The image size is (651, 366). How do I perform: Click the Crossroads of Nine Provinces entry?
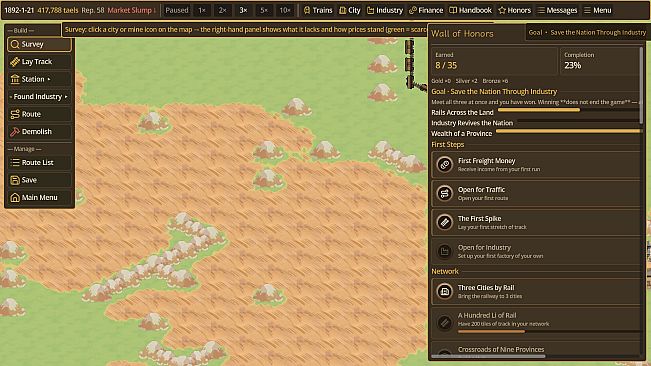pos(536,350)
